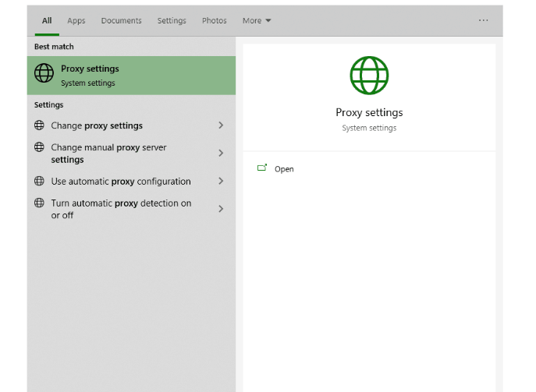Expand the Use automatic proxy configuration arrow

pyautogui.click(x=221, y=182)
